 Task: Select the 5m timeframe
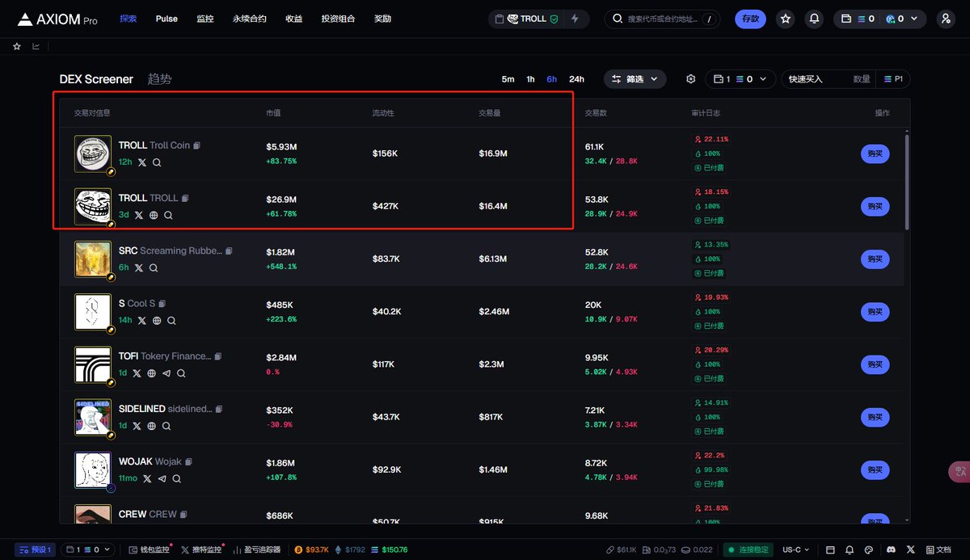508,79
